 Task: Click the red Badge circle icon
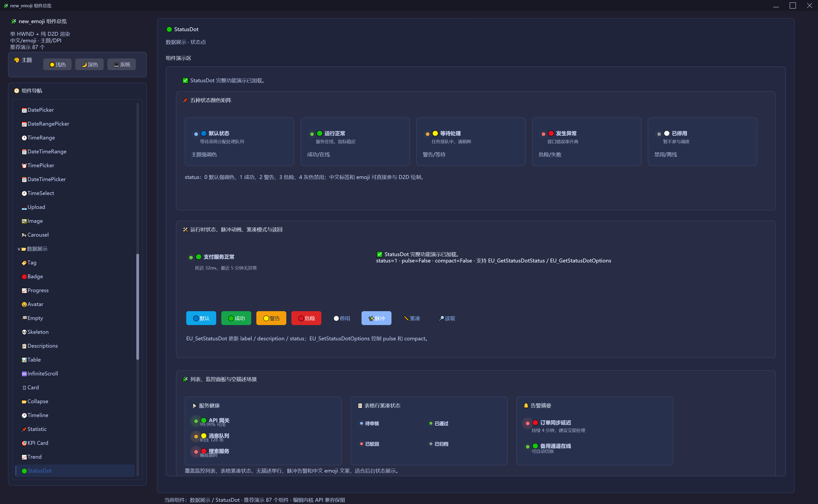(24, 277)
